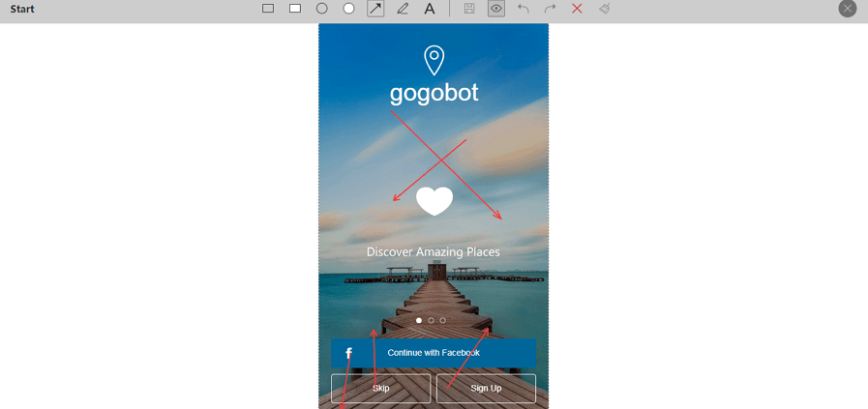Close the editor with the round X button
The image size is (868, 409).
point(848,9)
